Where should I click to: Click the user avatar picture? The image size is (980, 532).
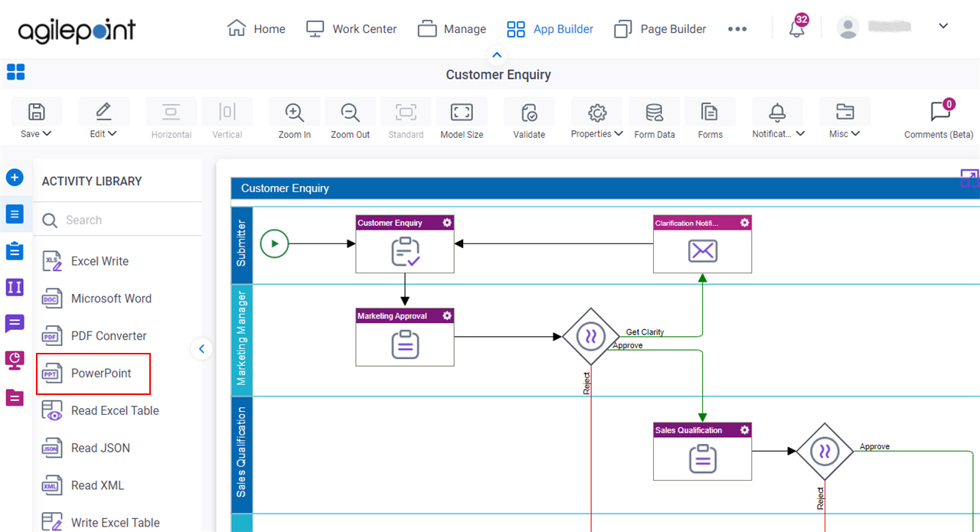tap(848, 28)
